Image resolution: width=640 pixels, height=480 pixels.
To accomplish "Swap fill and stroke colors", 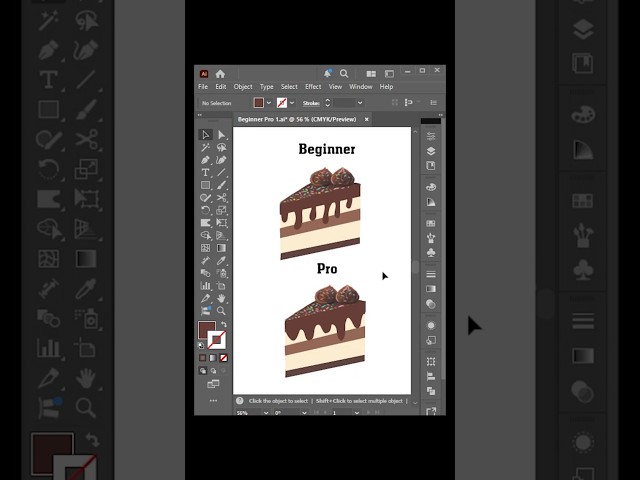I will 224,324.
